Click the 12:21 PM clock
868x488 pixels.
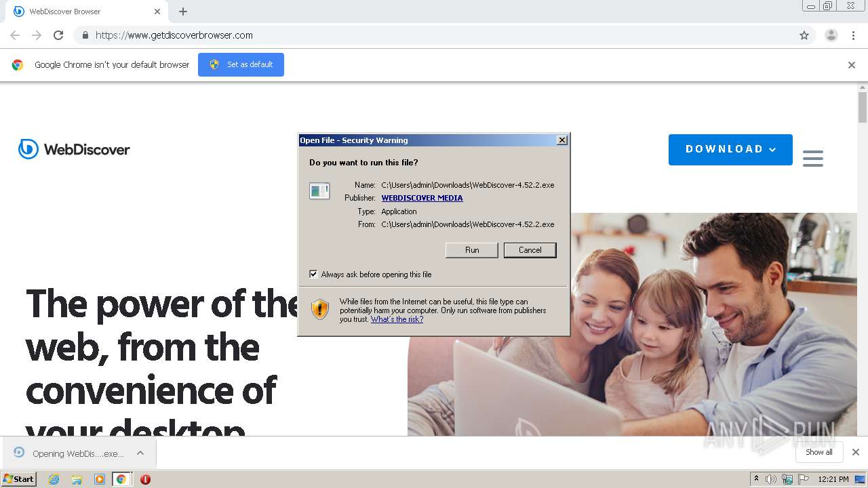tap(833, 479)
